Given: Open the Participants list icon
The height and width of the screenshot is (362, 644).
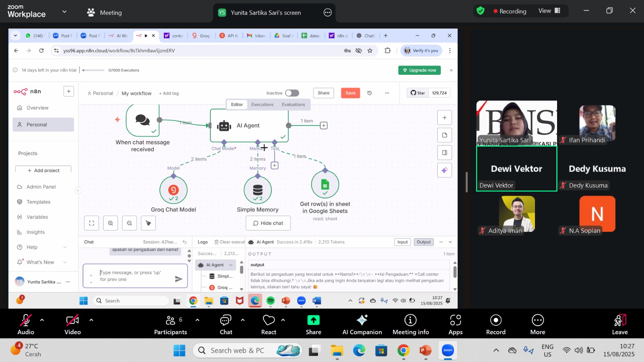Looking at the screenshot, I should (x=171, y=320).
